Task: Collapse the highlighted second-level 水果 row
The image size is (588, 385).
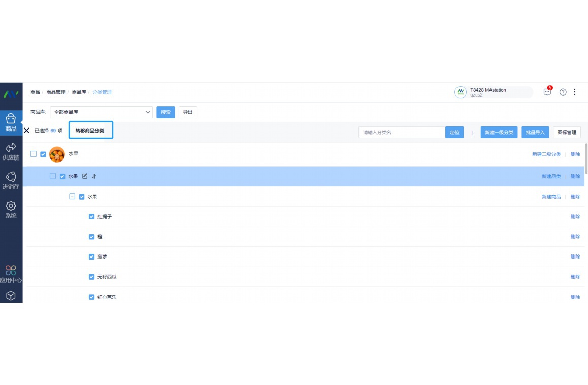Action: [x=53, y=176]
